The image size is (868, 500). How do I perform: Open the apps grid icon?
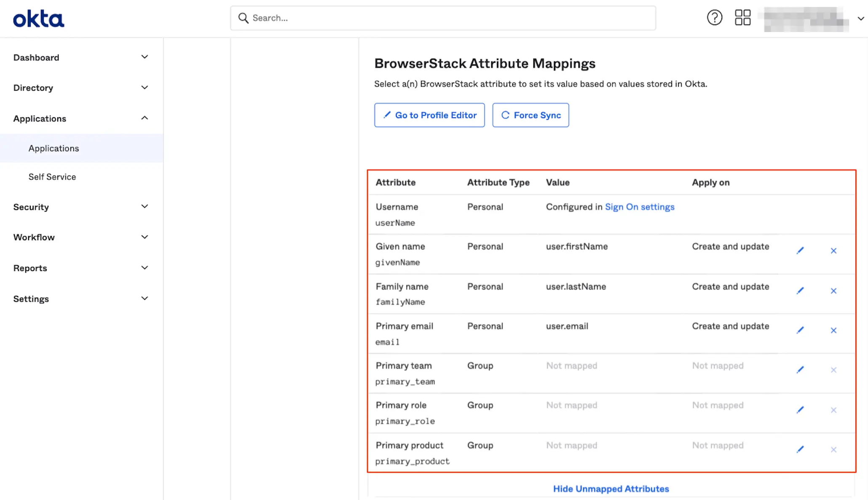point(742,18)
